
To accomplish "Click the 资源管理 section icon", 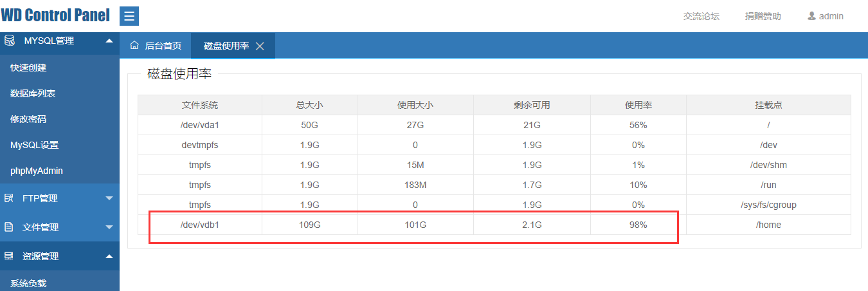I will click(9, 256).
